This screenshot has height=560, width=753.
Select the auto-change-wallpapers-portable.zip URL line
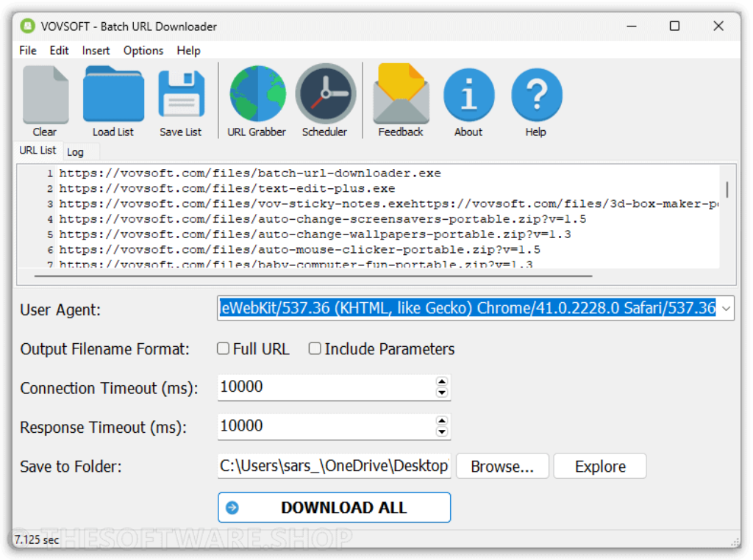(315, 234)
